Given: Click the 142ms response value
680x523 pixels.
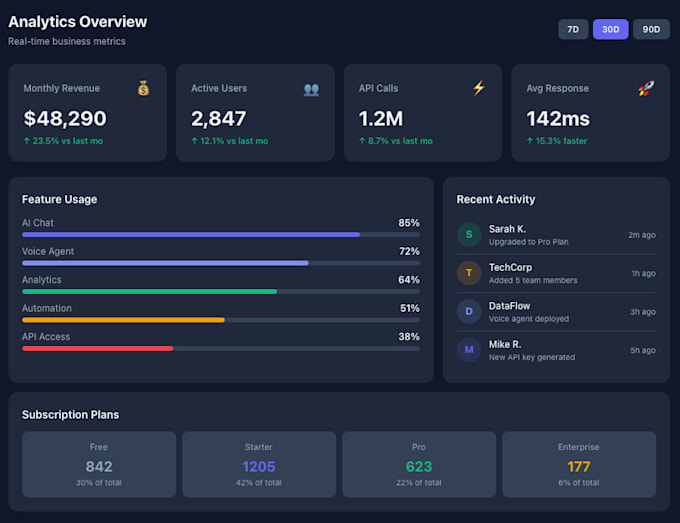Looking at the screenshot, I should (558, 118).
